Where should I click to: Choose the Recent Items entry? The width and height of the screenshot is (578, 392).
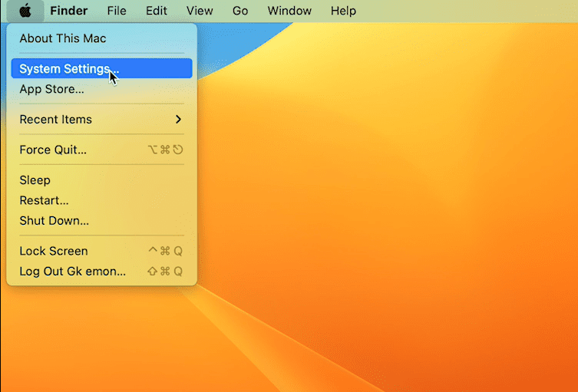point(56,120)
